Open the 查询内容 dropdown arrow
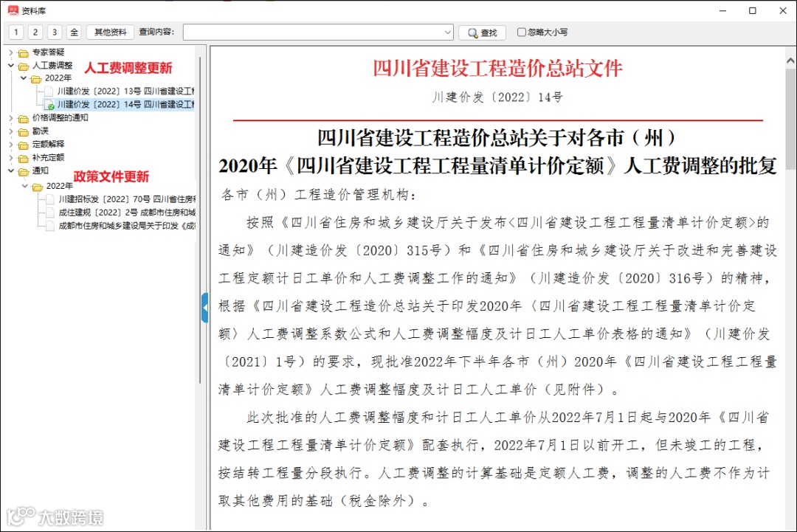 [447, 32]
